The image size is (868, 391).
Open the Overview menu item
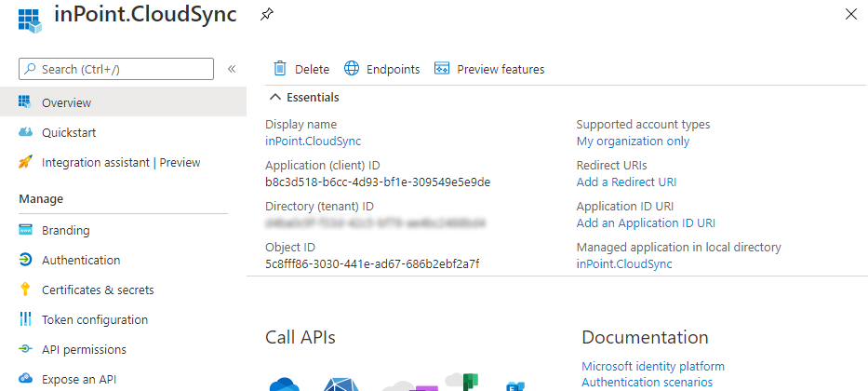point(123,101)
